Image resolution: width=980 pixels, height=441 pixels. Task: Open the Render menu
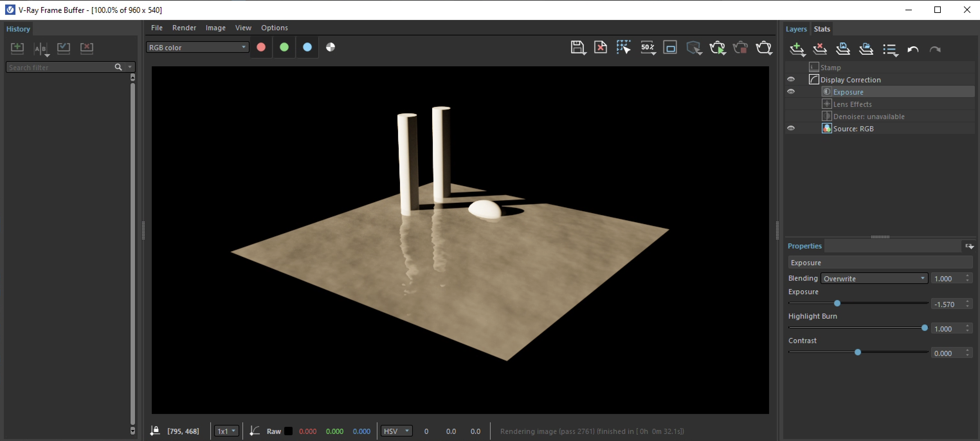coord(184,27)
